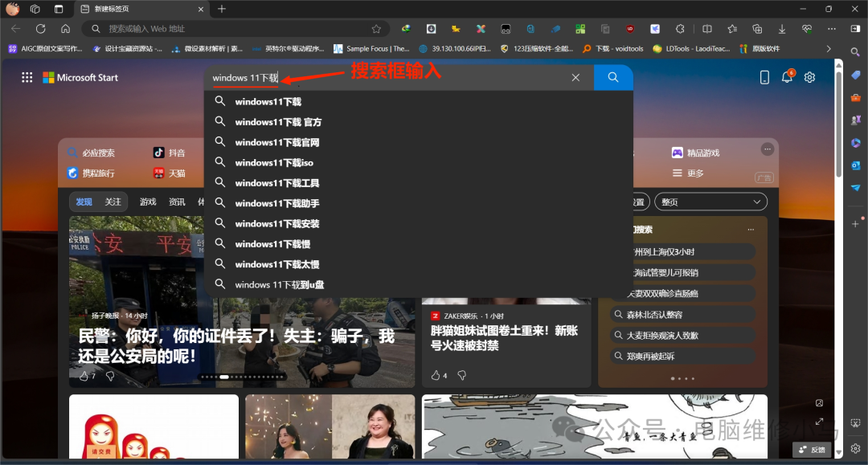
Task: Toggle split screen view in toolbar
Action: [707, 29]
